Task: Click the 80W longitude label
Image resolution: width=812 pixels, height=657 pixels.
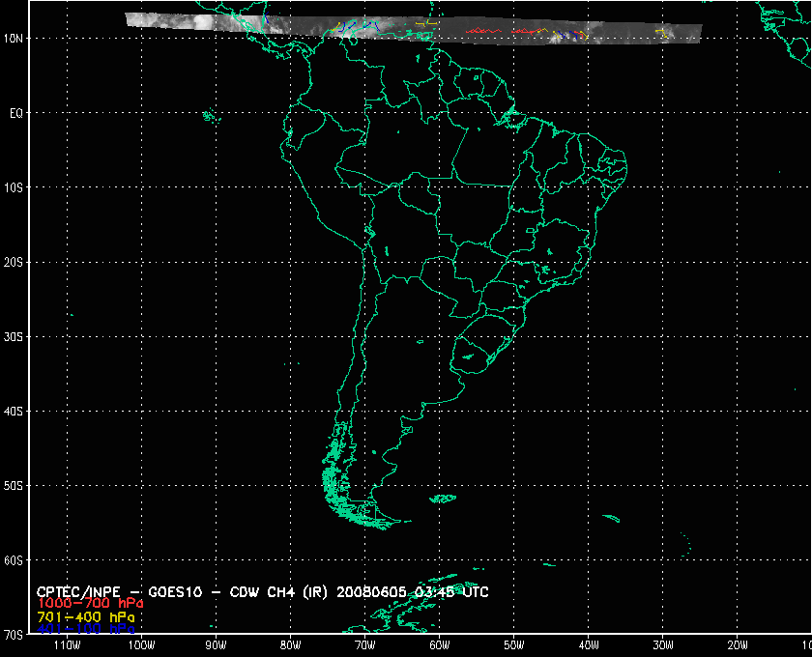Action: pyautogui.click(x=289, y=646)
